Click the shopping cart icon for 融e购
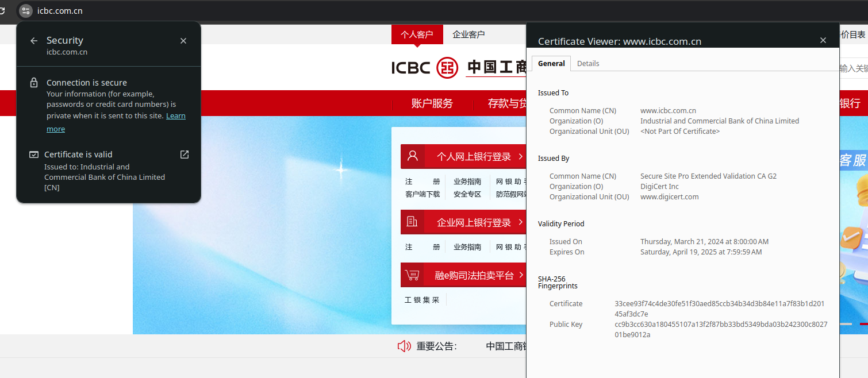 (413, 275)
